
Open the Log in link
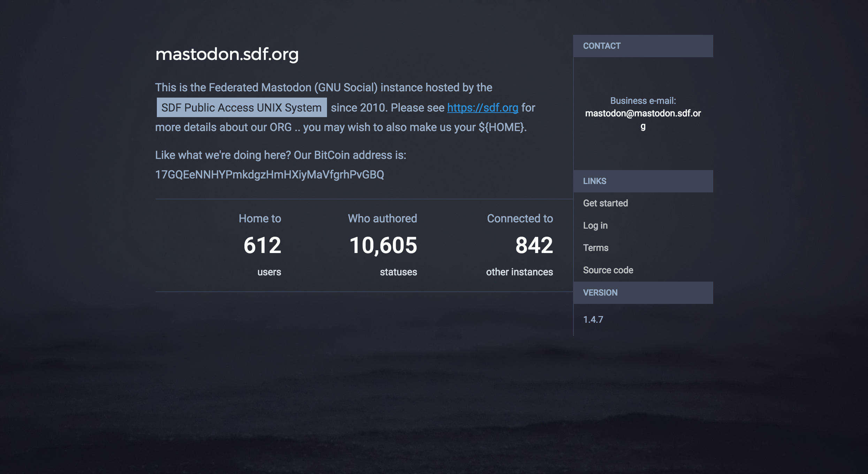click(x=595, y=225)
